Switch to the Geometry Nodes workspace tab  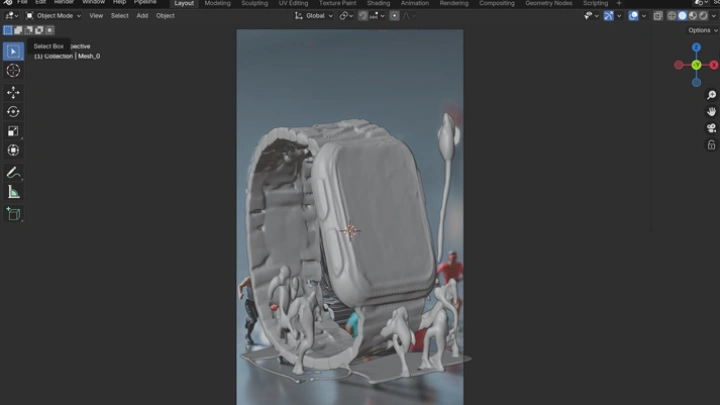tap(549, 3)
